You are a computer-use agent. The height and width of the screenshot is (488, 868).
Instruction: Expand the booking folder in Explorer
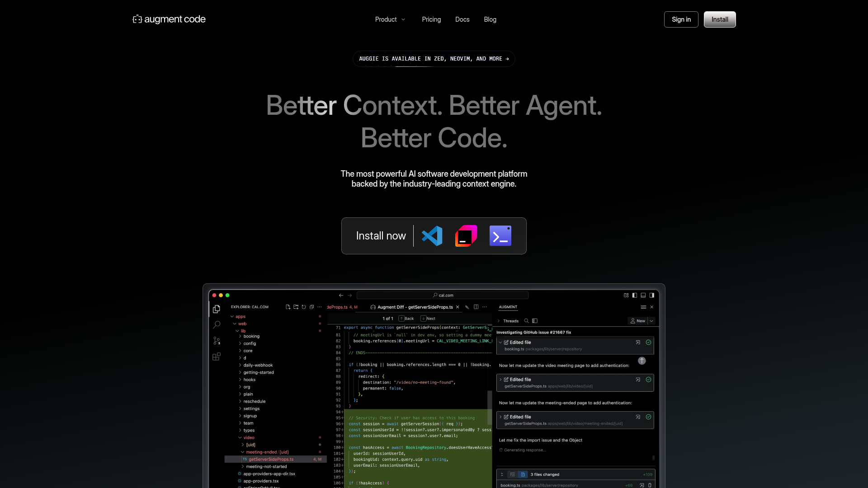(251, 336)
